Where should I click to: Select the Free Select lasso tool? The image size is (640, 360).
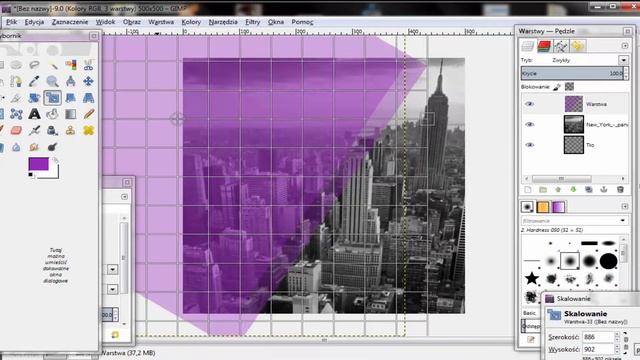(34, 65)
